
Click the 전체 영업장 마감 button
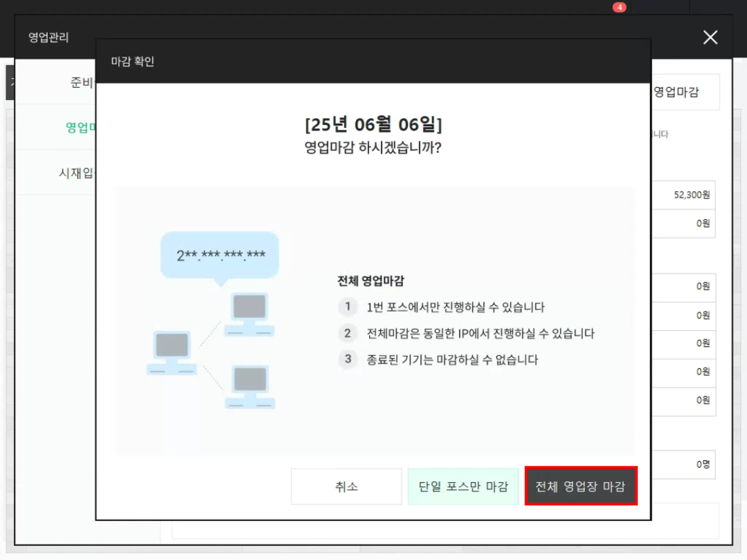(581, 486)
